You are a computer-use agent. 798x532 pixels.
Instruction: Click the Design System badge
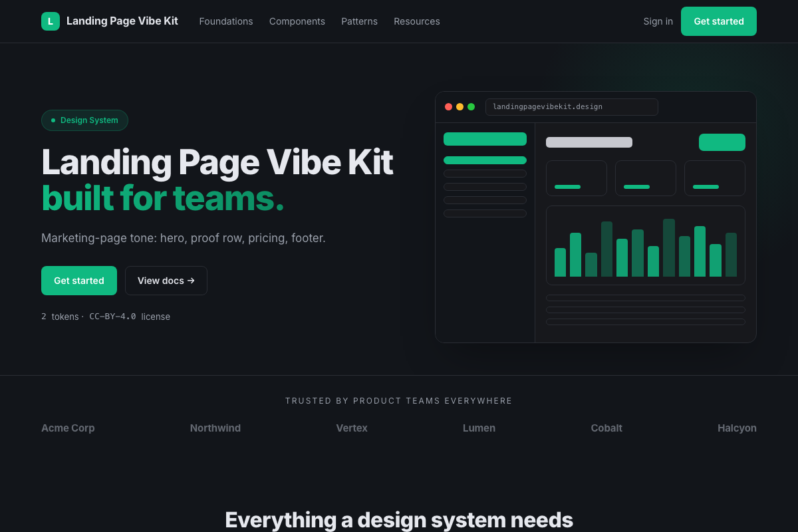click(84, 120)
